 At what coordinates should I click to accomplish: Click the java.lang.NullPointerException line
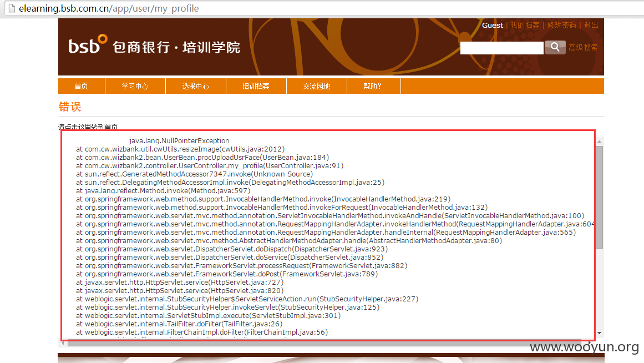click(x=179, y=140)
